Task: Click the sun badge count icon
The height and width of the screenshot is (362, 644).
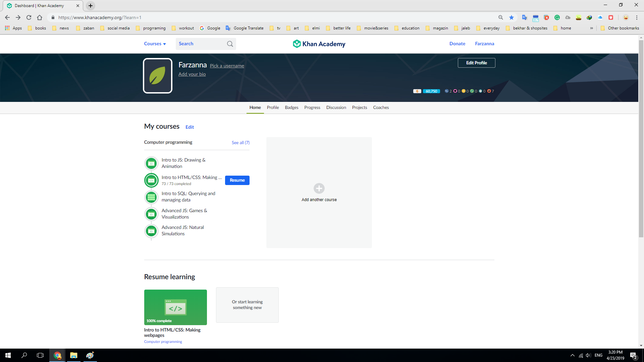Action: click(464, 91)
